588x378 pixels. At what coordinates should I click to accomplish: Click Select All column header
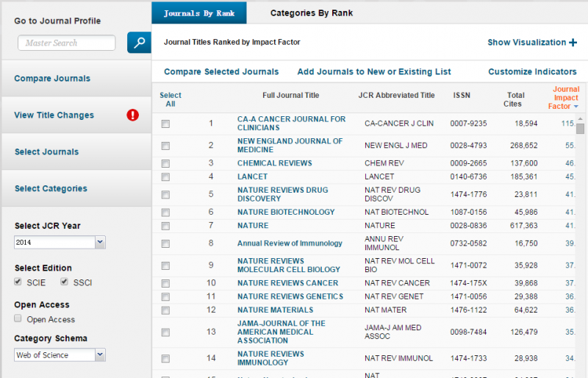pos(171,99)
